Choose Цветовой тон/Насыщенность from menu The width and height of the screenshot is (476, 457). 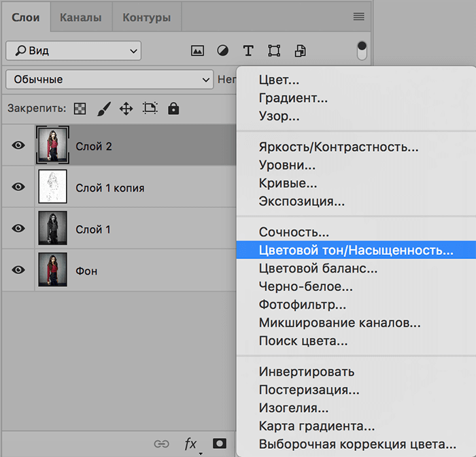tap(356, 250)
